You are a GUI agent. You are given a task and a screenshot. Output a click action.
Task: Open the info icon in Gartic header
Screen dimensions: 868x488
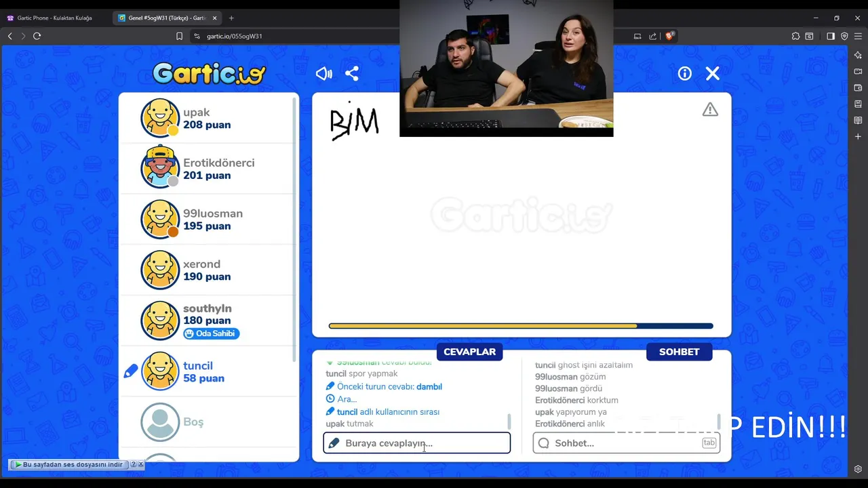coord(685,73)
